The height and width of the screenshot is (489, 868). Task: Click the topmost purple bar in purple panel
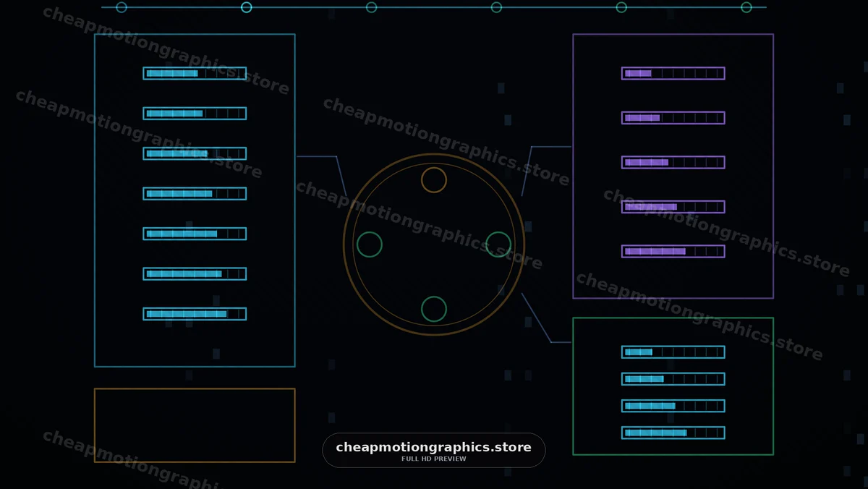pyautogui.click(x=673, y=73)
